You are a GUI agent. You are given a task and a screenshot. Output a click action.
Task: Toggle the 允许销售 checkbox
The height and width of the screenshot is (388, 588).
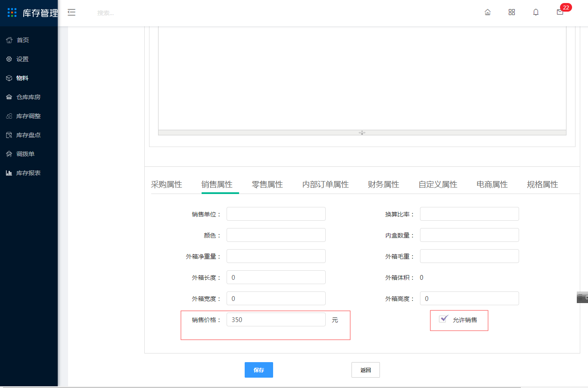(x=444, y=319)
